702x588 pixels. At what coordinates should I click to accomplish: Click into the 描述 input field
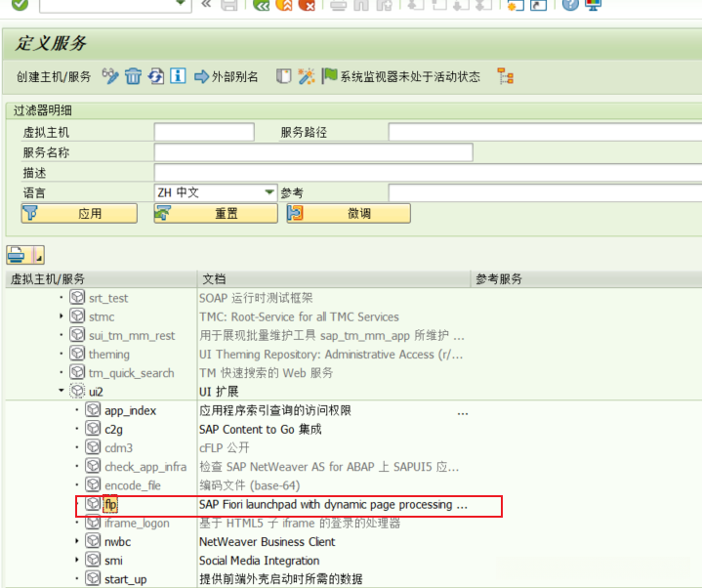coord(428,173)
